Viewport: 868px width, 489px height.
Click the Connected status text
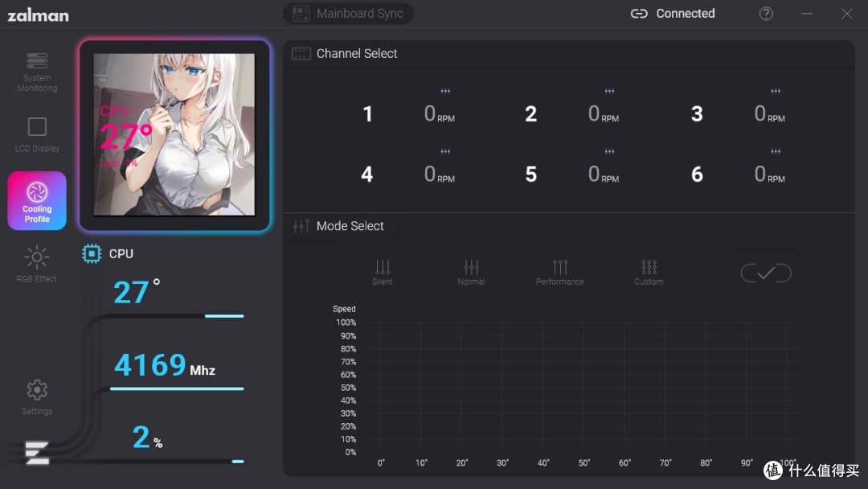[x=686, y=14]
